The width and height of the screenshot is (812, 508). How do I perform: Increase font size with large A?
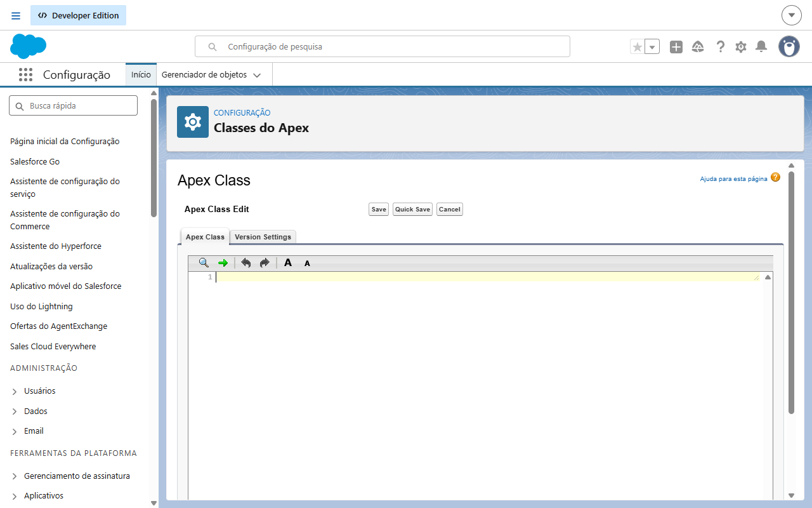point(288,263)
